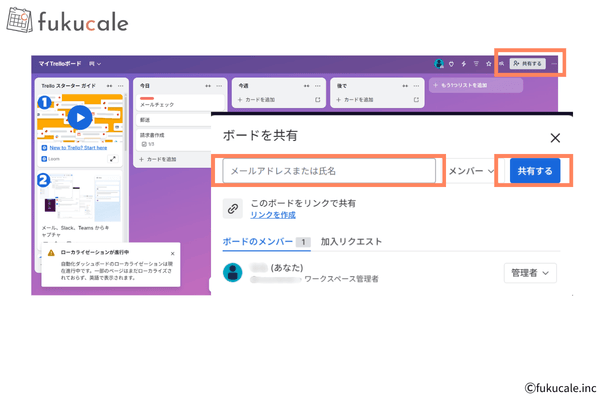This screenshot has width=600, height=400.
Task: Select the ボードのメンバー tab
Action: (x=258, y=241)
